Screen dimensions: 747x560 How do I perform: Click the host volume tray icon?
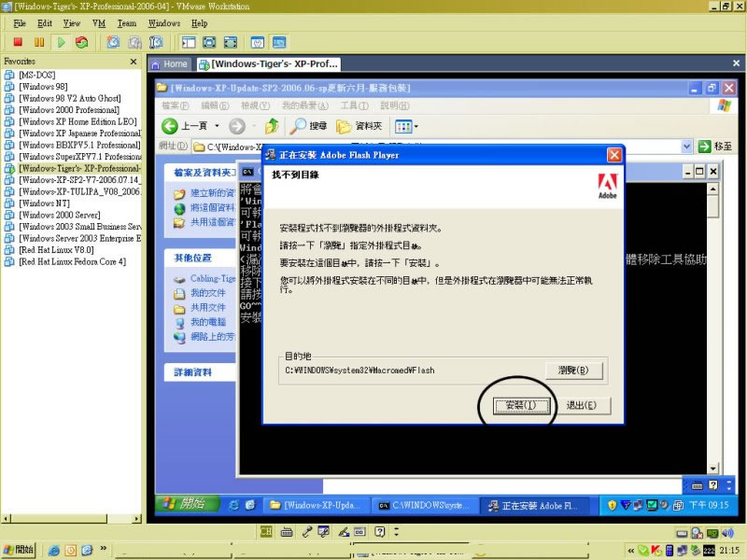727,533
